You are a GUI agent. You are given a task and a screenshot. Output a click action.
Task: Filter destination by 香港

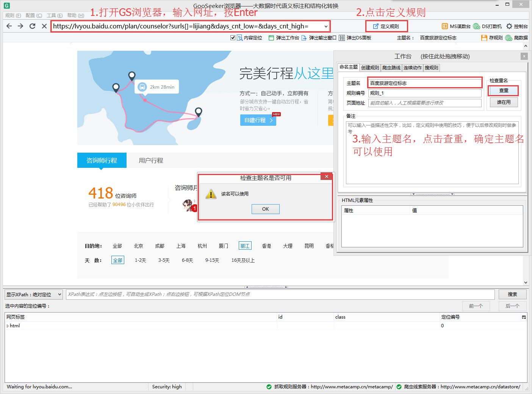[x=266, y=246]
